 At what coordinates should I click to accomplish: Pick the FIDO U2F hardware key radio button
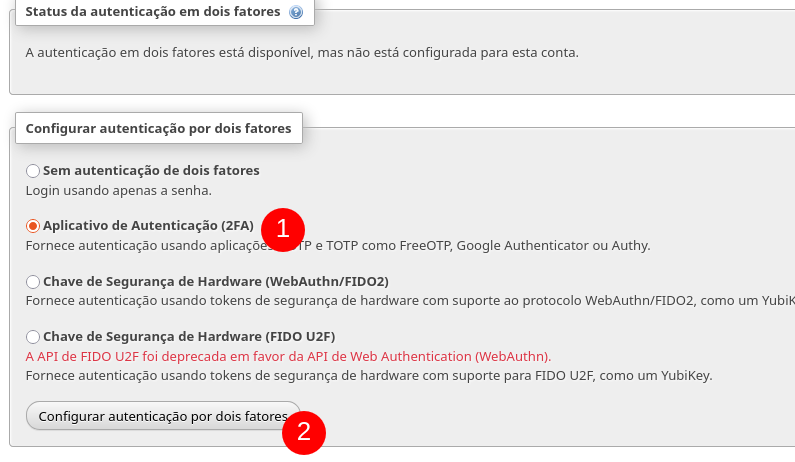pyautogui.click(x=33, y=337)
